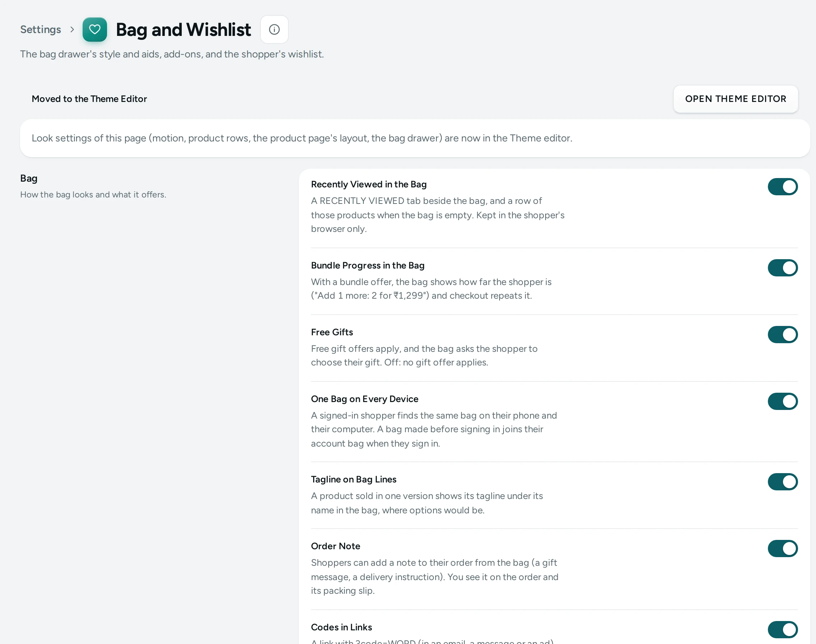
Task: Click the 'Bundle Progress in the Bag' label
Action: 368,265
